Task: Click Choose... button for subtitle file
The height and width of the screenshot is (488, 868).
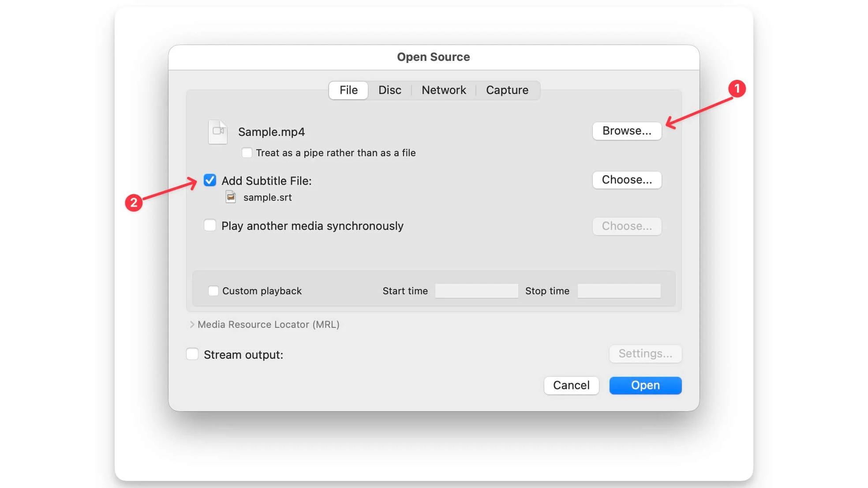Action: click(626, 180)
